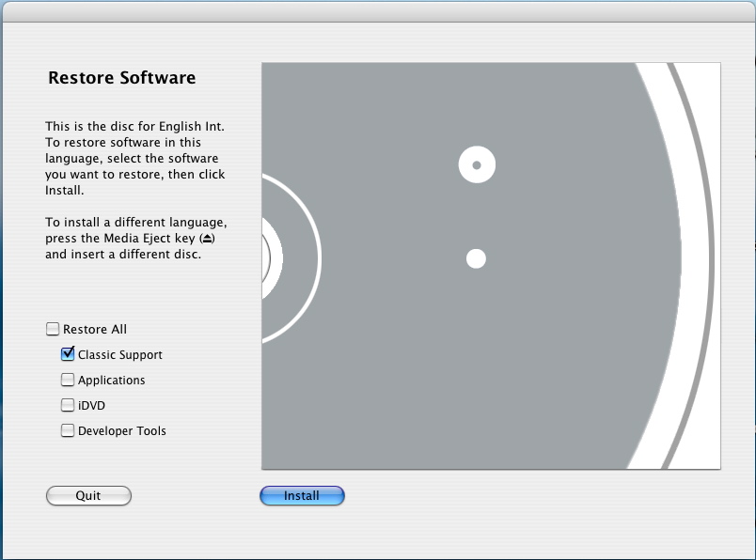
Task: Click the 'To install a different language' paragraph
Action: tap(136, 238)
